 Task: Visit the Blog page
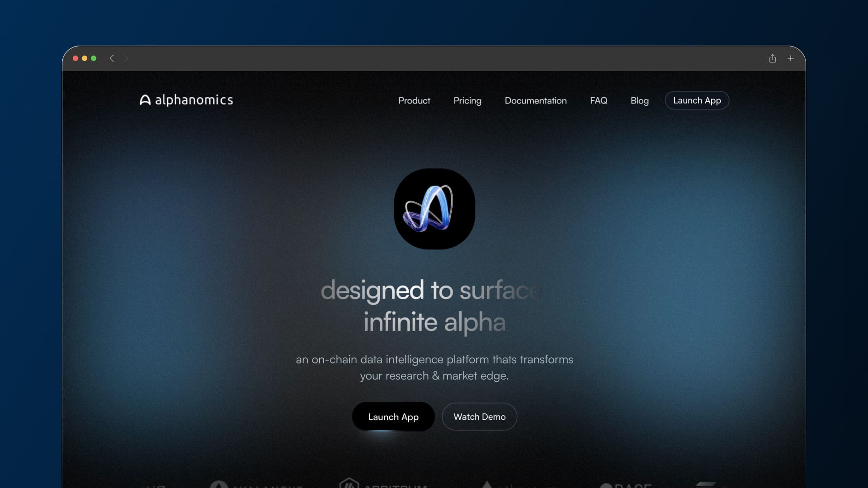[640, 101]
